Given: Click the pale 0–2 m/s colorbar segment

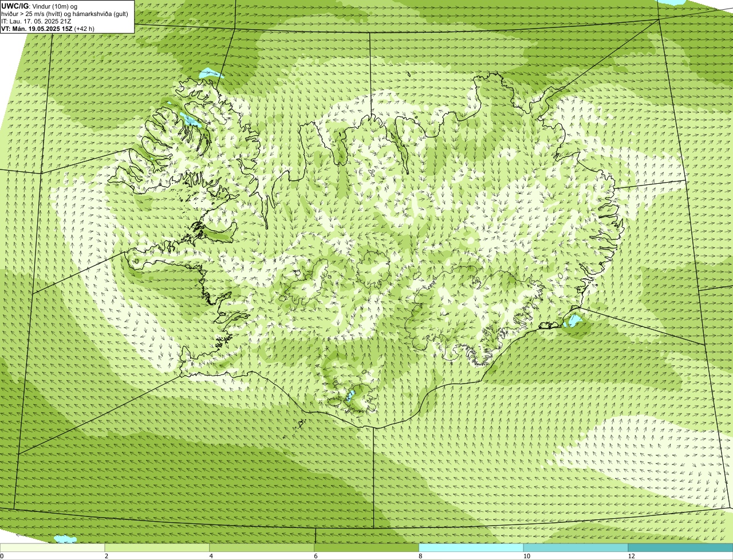Looking at the screenshot, I should [x=53, y=548].
